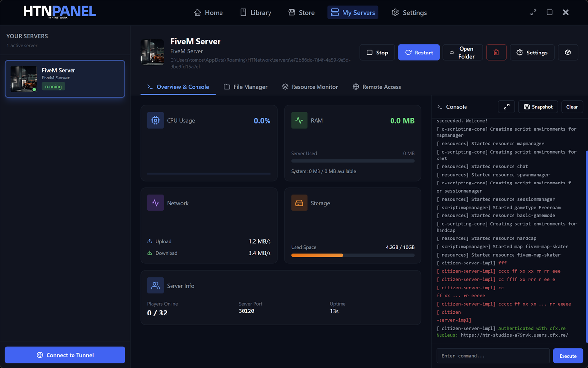Click the cube package icon button
The height and width of the screenshot is (368, 588).
[x=568, y=53]
